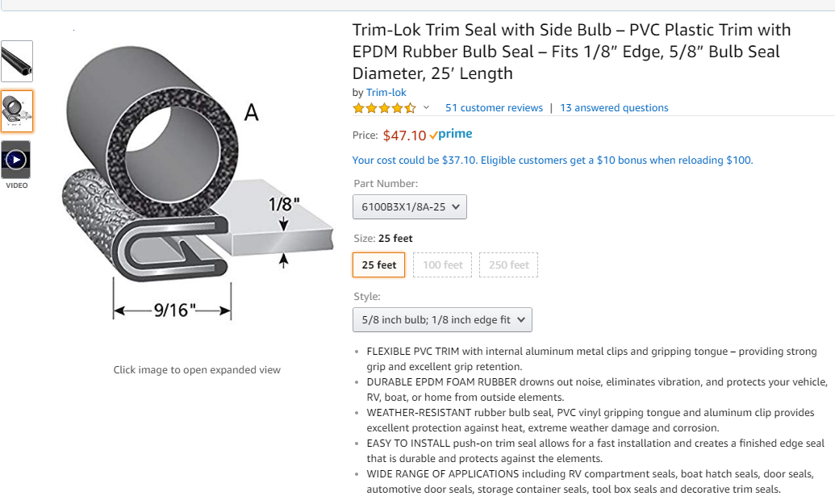Select the first black trim thumbnail
This screenshot has height=504, width=835.
[17, 61]
